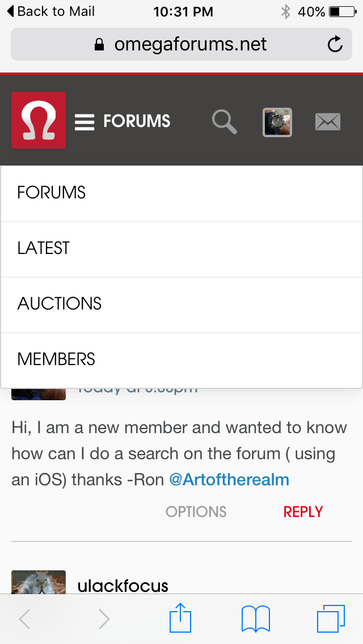The image size is (363, 644).
Task: Tap the omegaforums.net address bar
Action: pos(181,44)
